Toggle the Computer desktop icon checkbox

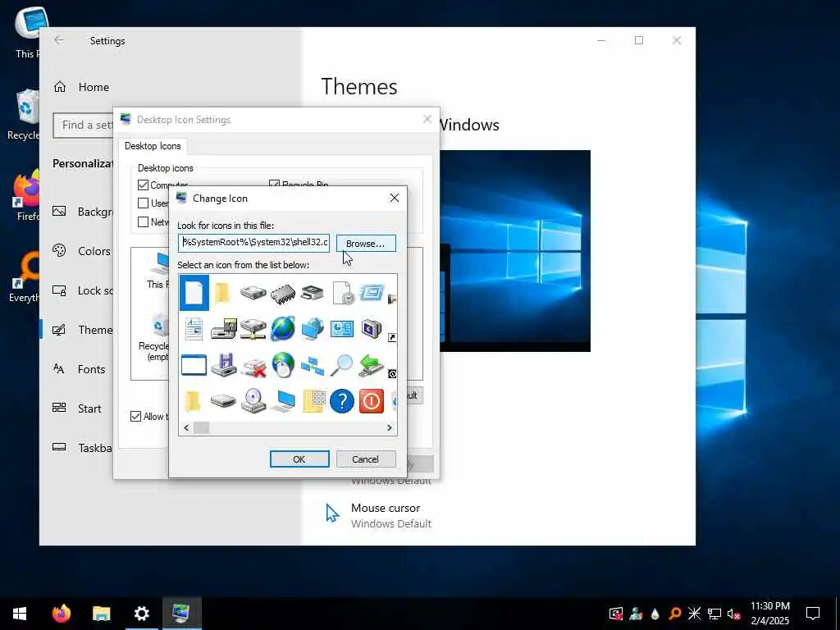coord(143,185)
